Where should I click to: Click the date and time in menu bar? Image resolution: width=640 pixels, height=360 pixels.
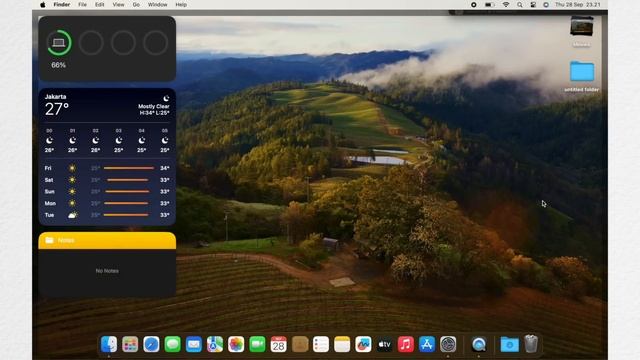pyautogui.click(x=578, y=5)
